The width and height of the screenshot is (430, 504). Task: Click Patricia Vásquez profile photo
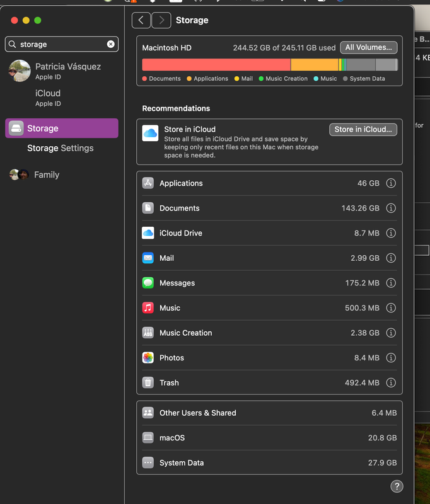[x=20, y=71]
